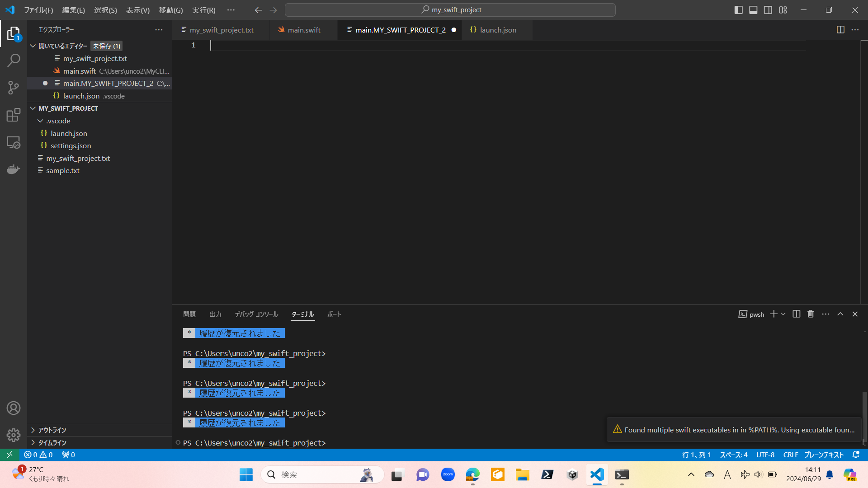Switch to the Ports panel tab

point(334,314)
